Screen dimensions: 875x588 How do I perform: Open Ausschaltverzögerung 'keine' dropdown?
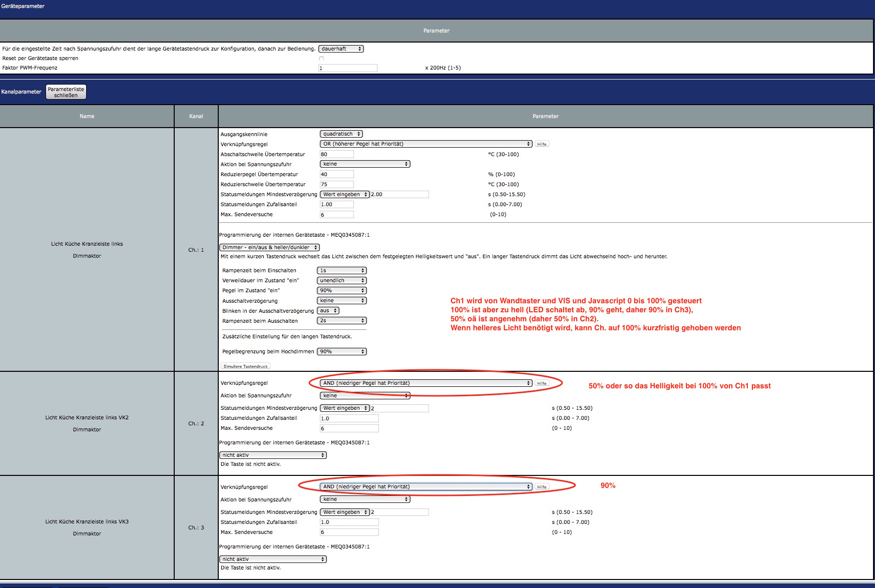(x=342, y=300)
